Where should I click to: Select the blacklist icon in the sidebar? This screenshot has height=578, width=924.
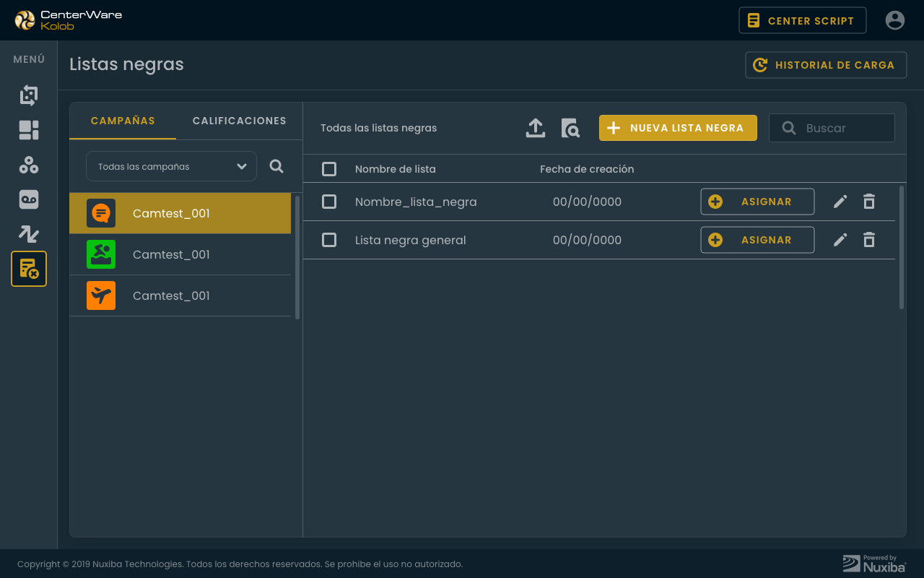(29, 269)
